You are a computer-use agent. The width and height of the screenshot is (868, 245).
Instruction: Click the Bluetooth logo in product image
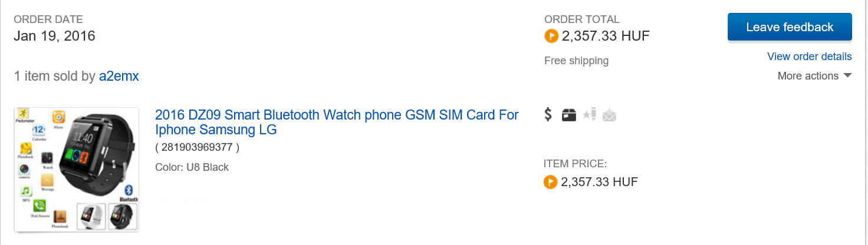(x=129, y=191)
